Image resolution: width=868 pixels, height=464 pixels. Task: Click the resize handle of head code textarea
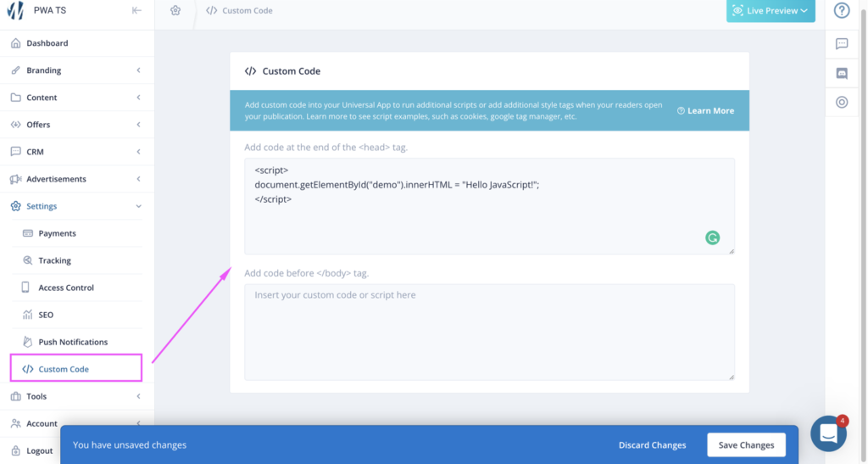[732, 251]
